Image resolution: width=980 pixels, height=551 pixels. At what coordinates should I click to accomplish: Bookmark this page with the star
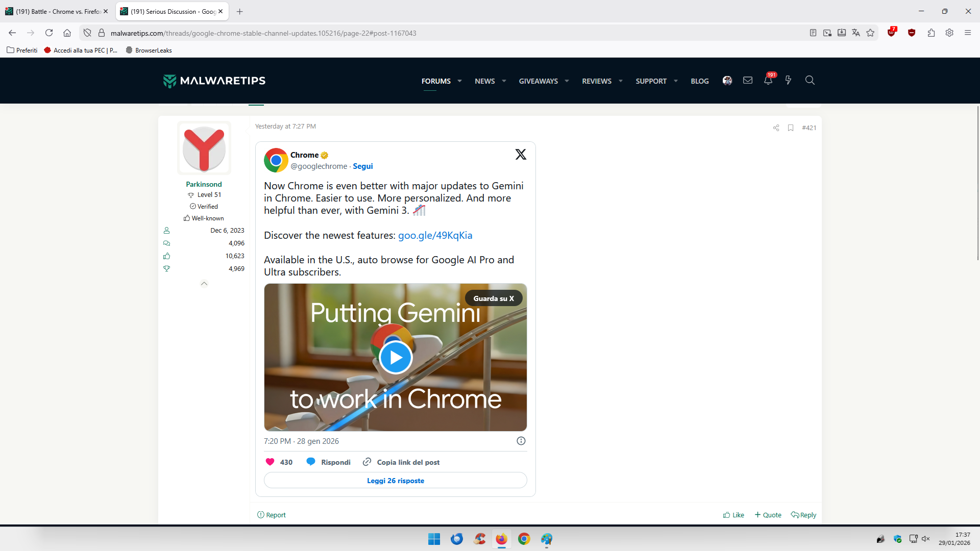870,33
